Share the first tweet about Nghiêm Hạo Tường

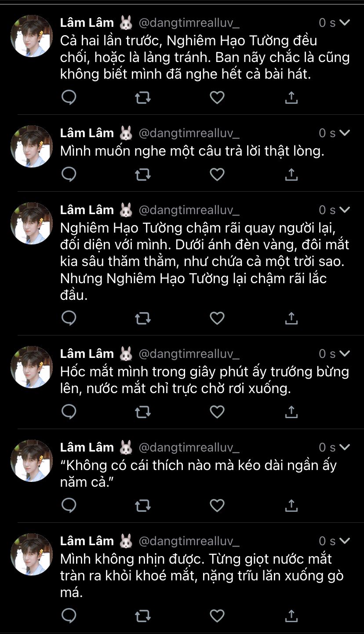[x=291, y=98]
